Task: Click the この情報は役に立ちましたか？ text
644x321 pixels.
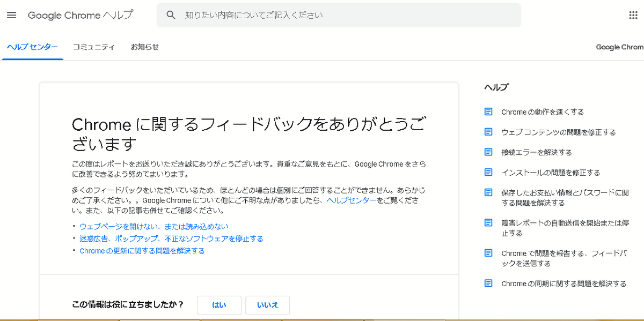Action: (x=128, y=304)
